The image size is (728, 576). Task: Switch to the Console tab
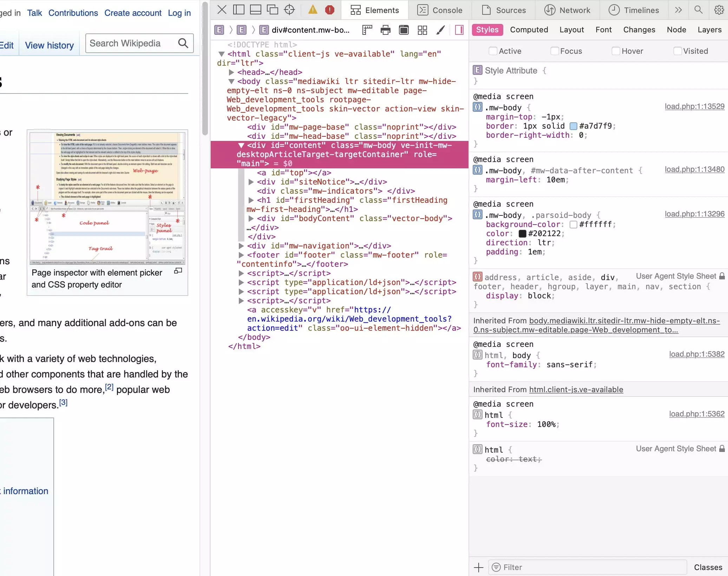pos(447,10)
